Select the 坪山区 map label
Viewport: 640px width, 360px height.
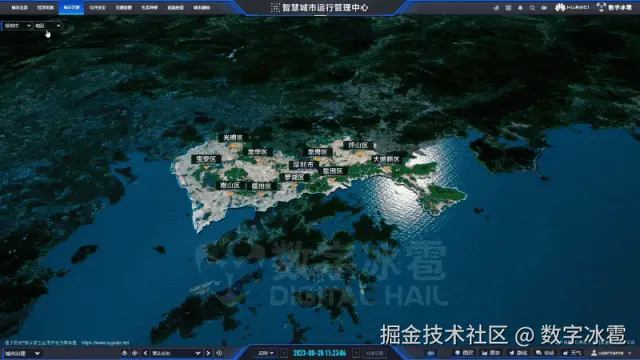click(358, 145)
